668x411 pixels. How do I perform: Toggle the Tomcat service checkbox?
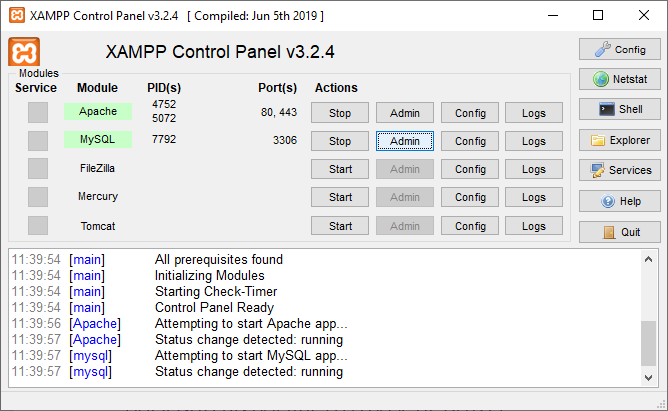click(38, 226)
